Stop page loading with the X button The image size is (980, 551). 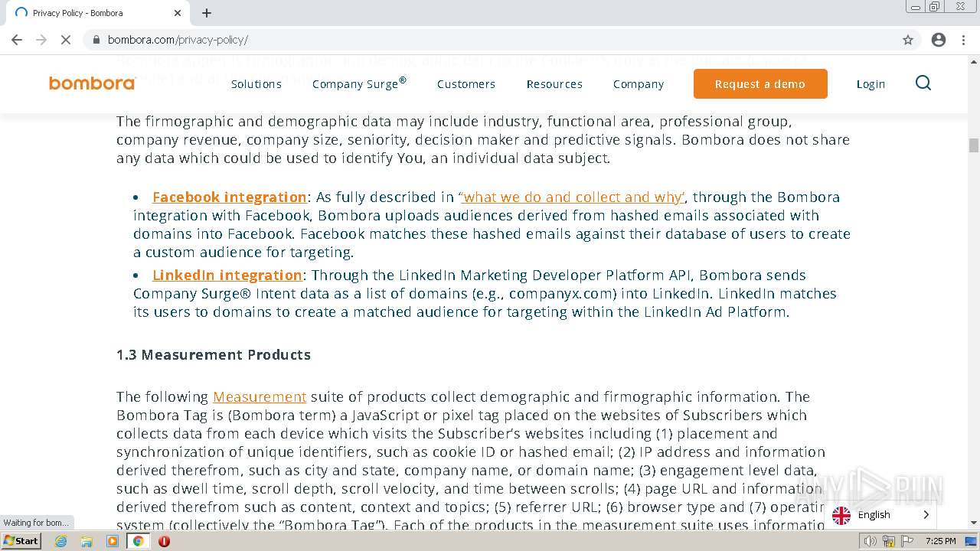66,40
